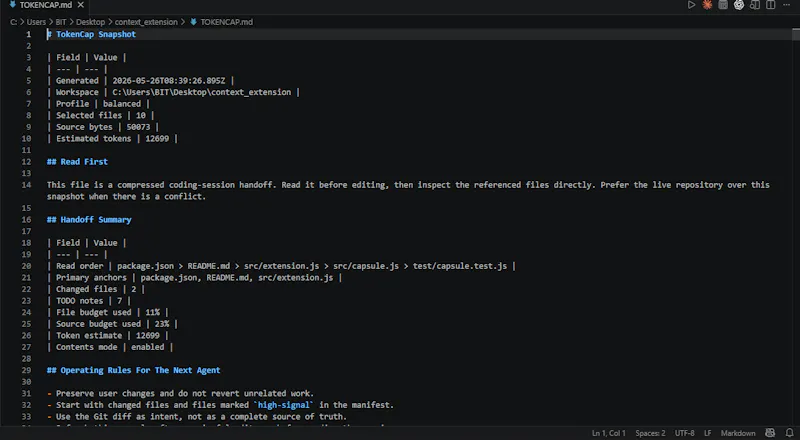Select the TOKENCAP.md editor tab
The width and height of the screenshot is (800, 440).
pos(46,5)
